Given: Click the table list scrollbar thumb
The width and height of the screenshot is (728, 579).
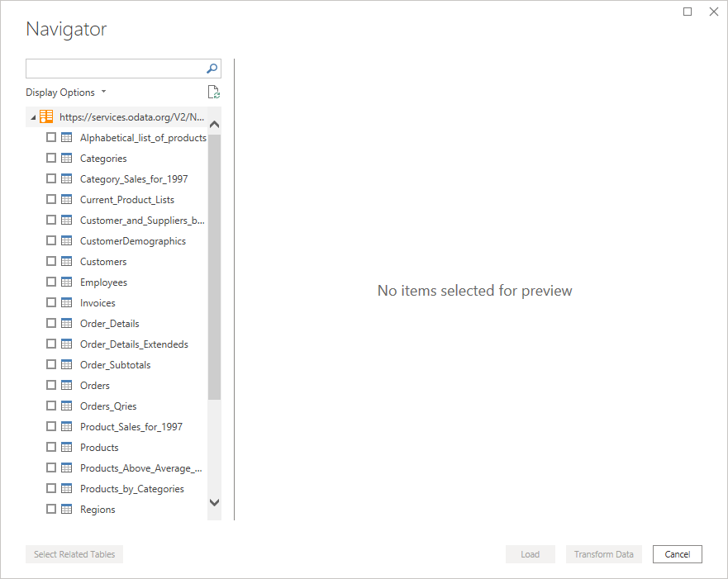Looking at the screenshot, I should coord(215,267).
